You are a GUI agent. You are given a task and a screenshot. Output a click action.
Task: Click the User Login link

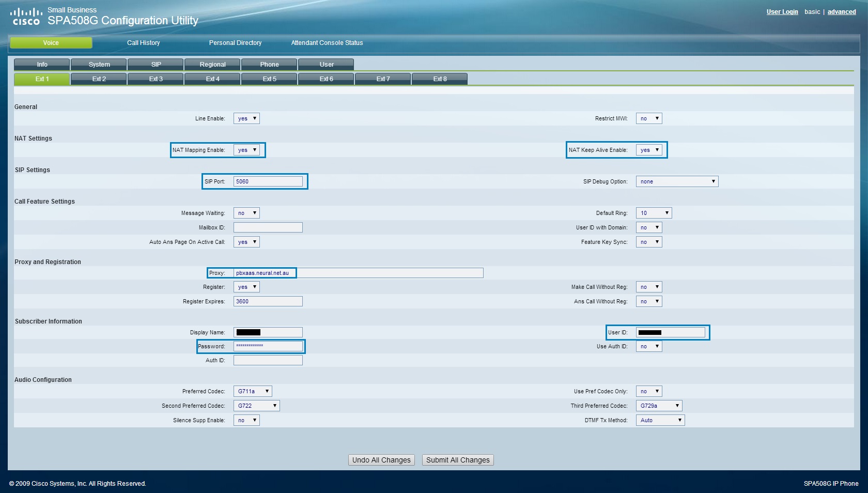[x=782, y=12]
